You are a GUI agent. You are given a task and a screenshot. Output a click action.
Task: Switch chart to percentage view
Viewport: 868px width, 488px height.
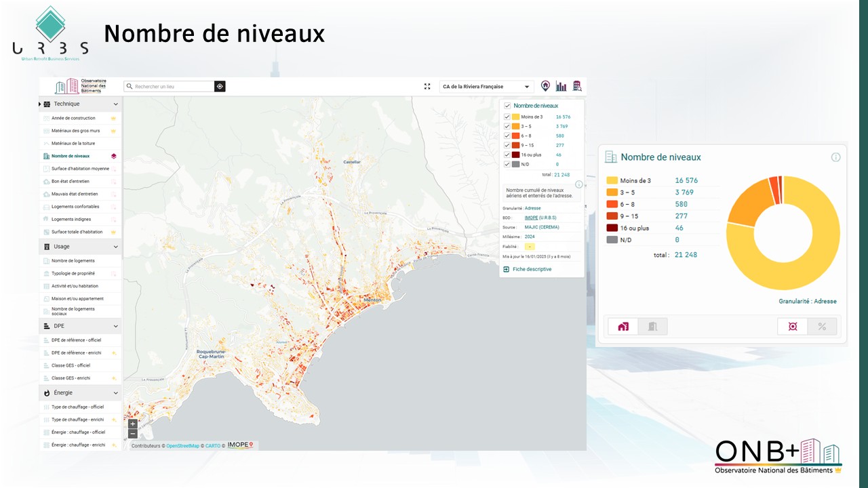(822, 327)
